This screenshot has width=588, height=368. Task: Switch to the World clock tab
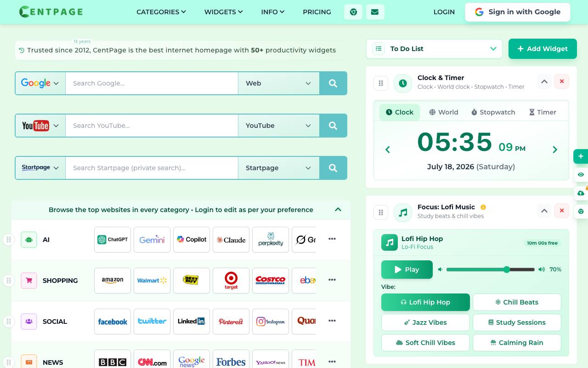(444, 112)
